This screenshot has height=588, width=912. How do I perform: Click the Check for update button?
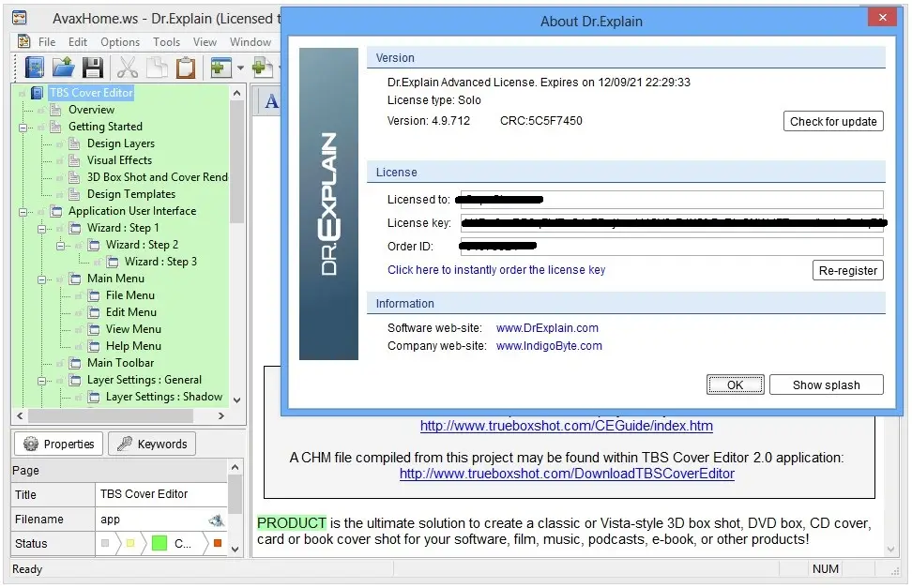(833, 122)
